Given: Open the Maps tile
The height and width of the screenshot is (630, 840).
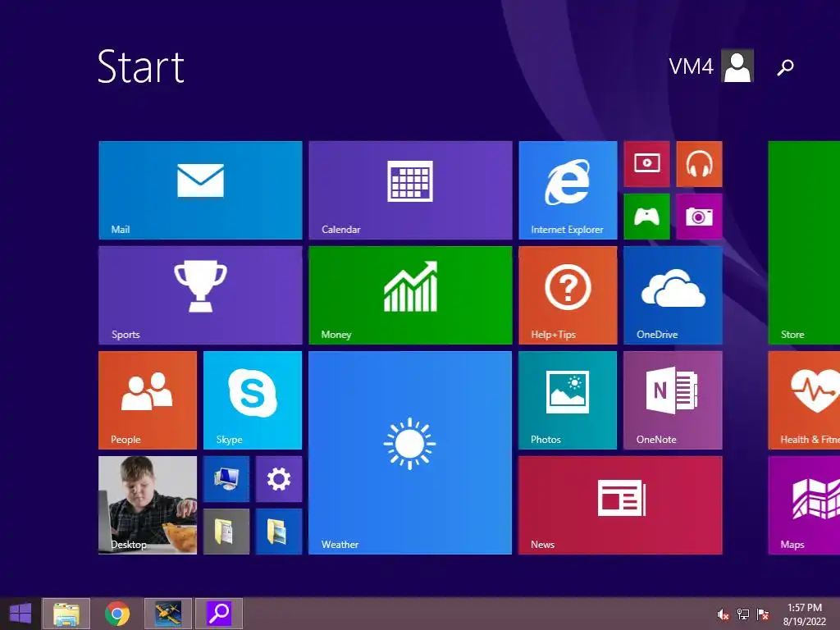Looking at the screenshot, I should click(x=804, y=505).
